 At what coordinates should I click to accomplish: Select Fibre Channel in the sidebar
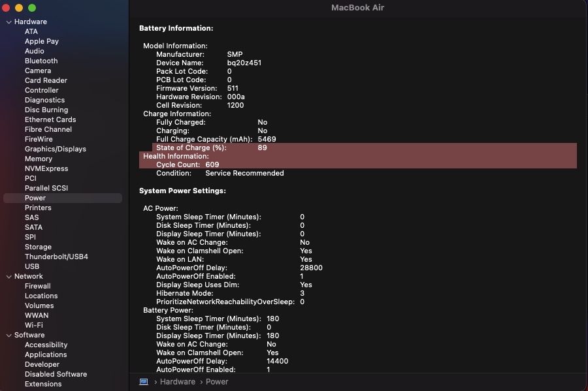pyautogui.click(x=48, y=129)
